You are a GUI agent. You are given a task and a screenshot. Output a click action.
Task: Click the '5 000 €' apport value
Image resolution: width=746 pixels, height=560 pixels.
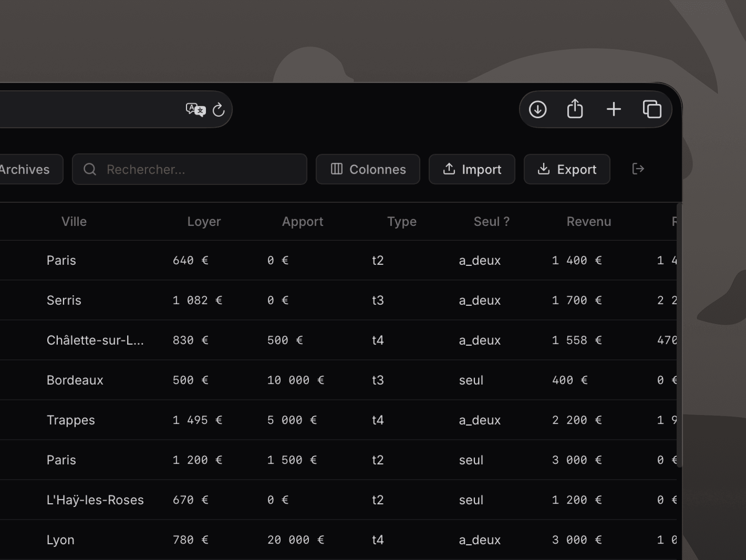click(292, 420)
